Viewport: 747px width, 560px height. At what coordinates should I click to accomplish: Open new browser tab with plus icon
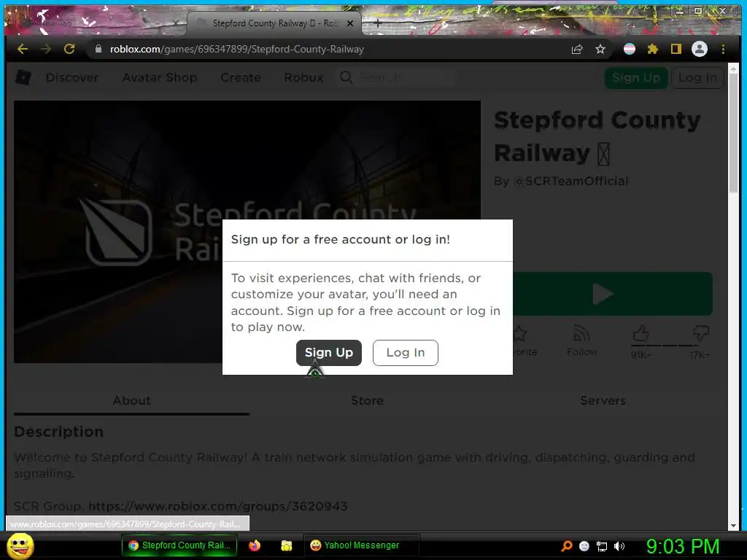pos(377,23)
